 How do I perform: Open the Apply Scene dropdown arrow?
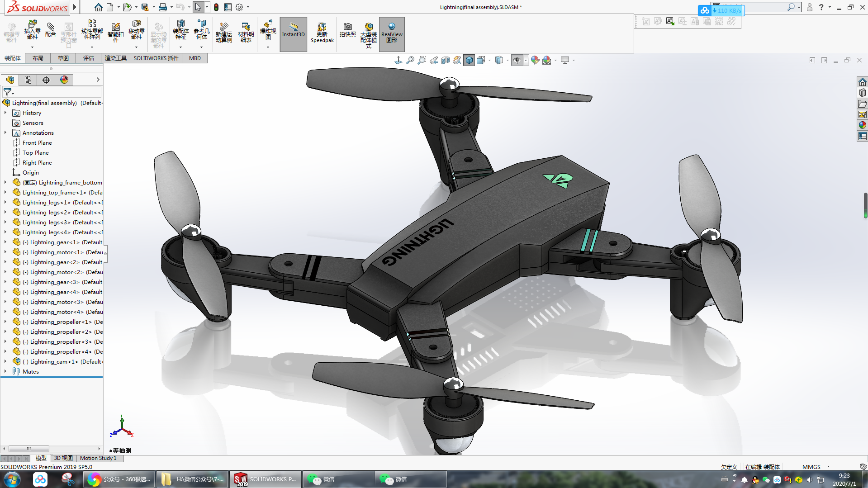click(555, 60)
